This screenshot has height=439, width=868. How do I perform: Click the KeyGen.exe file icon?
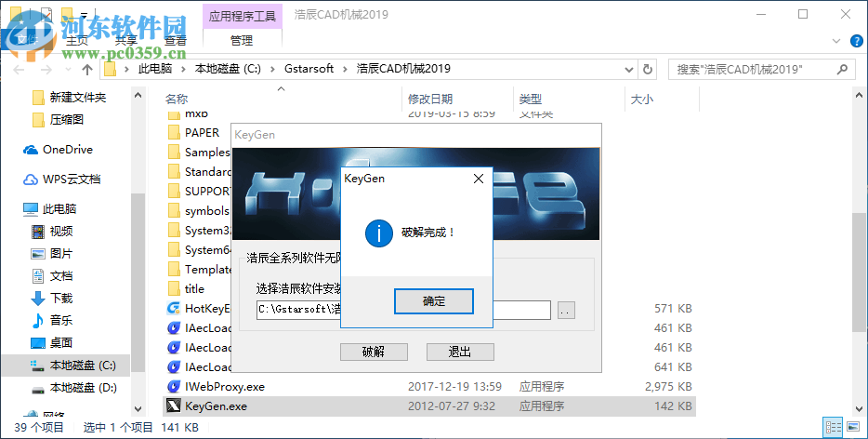pyautogui.click(x=174, y=406)
